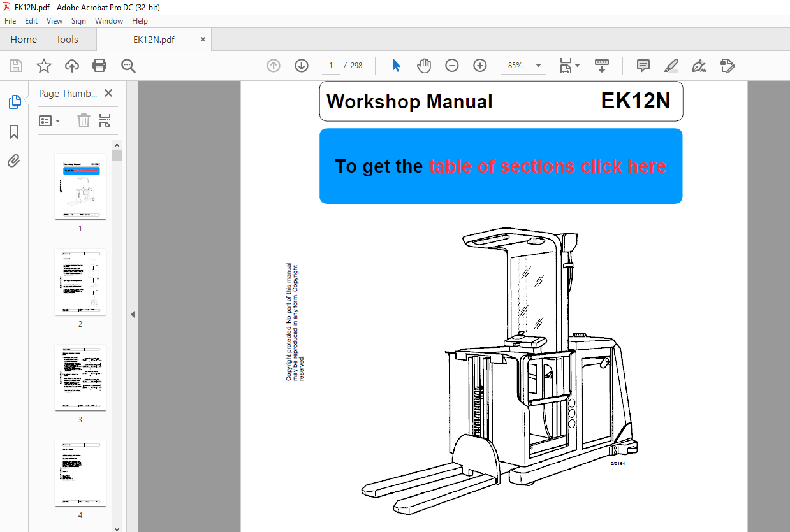Screen dimensions: 790x532
Task: Switch to the Home tab
Action: tap(24, 39)
